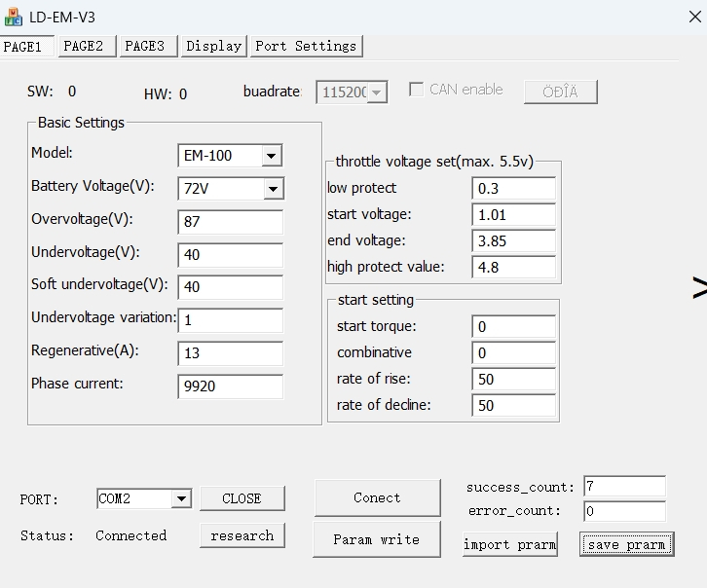Image resolution: width=707 pixels, height=588 pixels.
Task: Click the 'Basic Settings' group label
Action: point(81,123)
